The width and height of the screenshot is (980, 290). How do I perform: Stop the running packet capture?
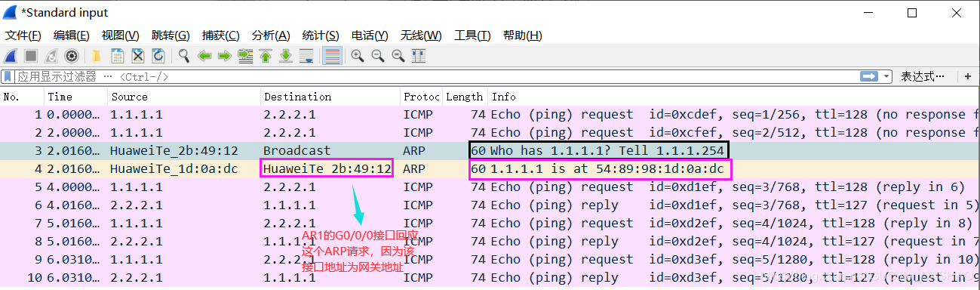coord(31,56)
